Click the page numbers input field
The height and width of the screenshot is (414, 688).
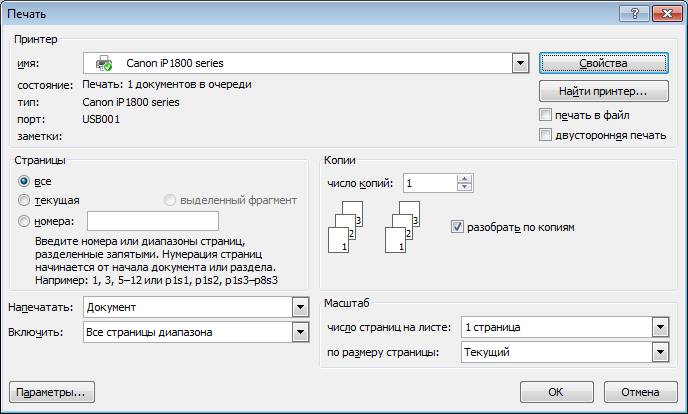tap(153, 221)
